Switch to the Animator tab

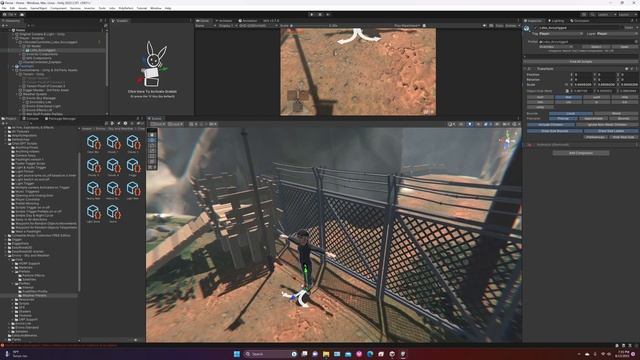(x=224, y=20)
